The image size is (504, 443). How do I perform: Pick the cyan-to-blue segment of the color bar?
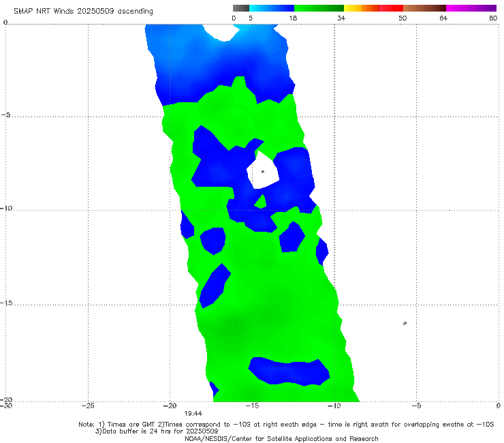point(272,8)
